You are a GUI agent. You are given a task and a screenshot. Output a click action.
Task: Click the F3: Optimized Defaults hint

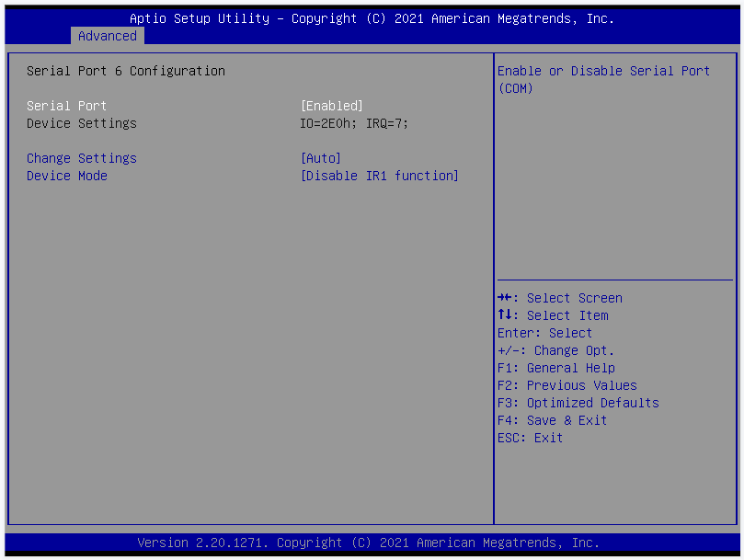[x=578, y=403]
